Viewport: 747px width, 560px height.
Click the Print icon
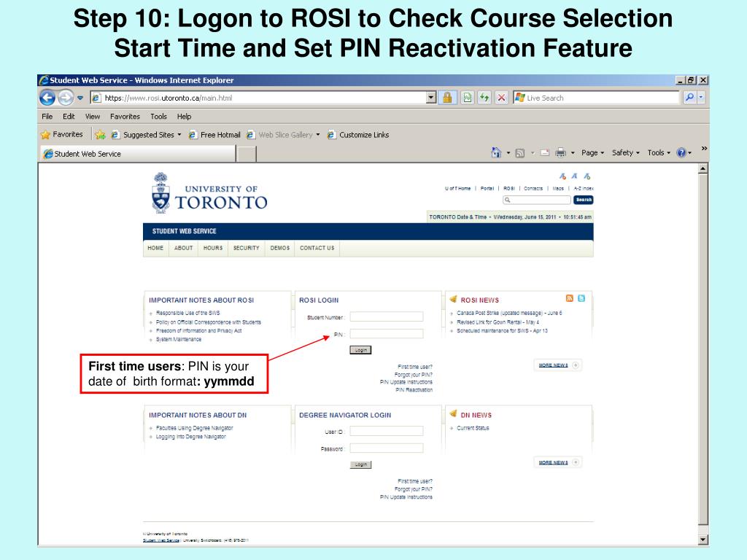pyautogui.click(x=561, y=153)
